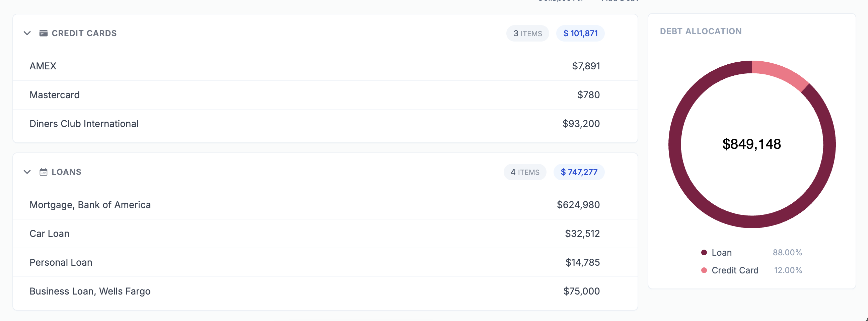Screen dimensions: 868x321
Task: Select Business Loan, Wells Fargo row
Action: point(325,291)
